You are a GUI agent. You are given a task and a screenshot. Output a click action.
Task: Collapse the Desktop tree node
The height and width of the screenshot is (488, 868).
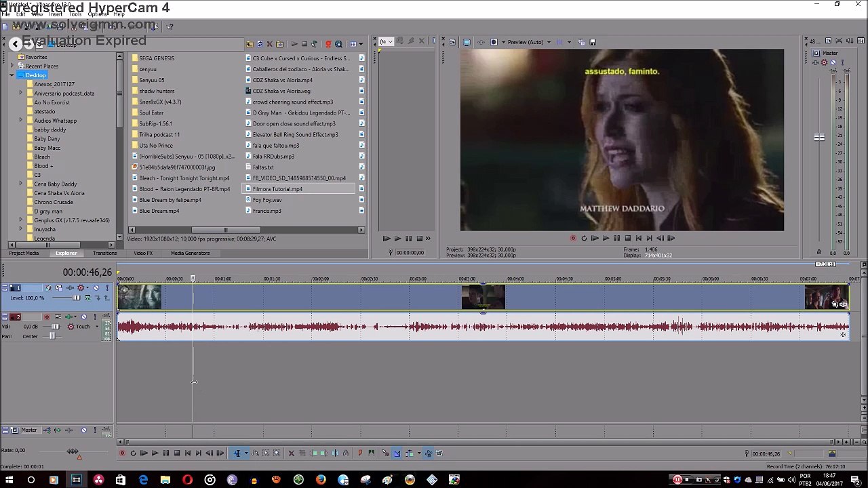[x=12, y=75]
